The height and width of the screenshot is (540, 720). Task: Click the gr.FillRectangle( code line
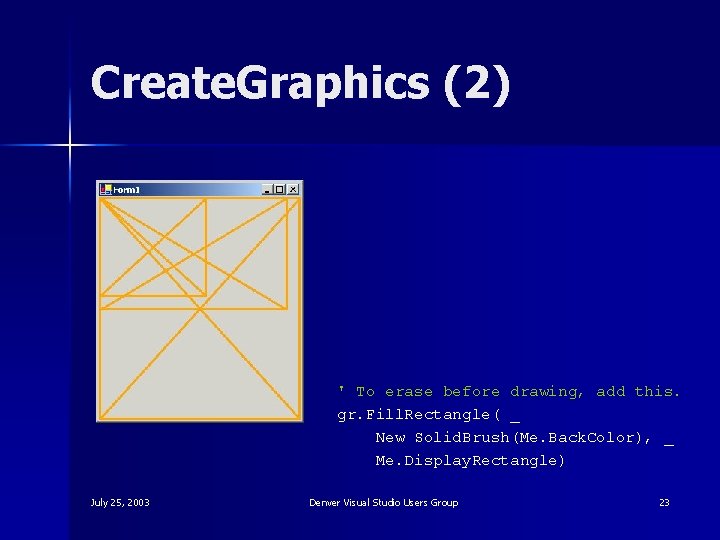click(x=428, y=415)
